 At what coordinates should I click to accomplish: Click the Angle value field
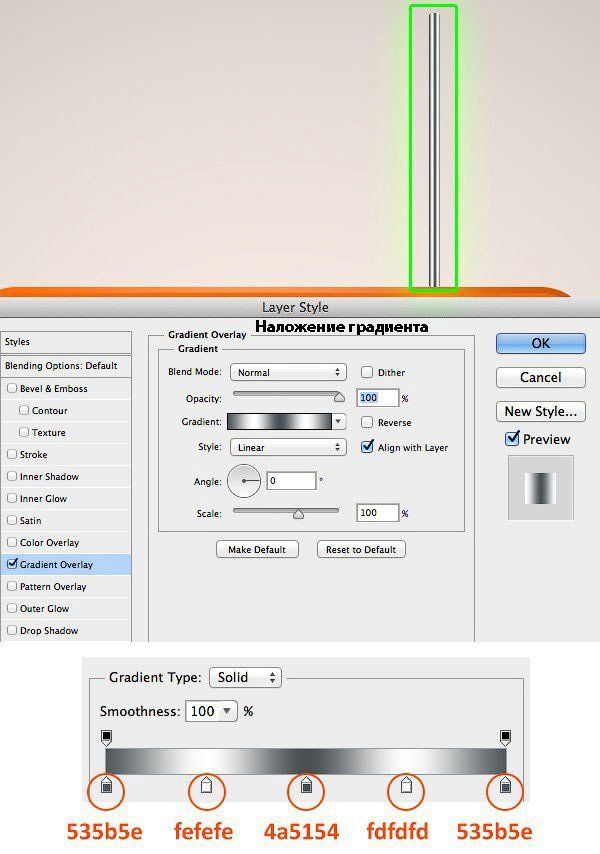(291, 481)
